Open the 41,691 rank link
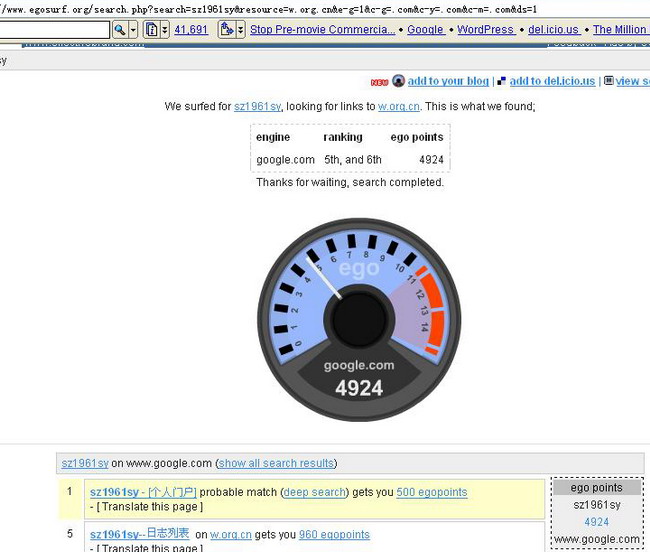The height and width of the screenshot is (552, 650). tap(191, 30)
